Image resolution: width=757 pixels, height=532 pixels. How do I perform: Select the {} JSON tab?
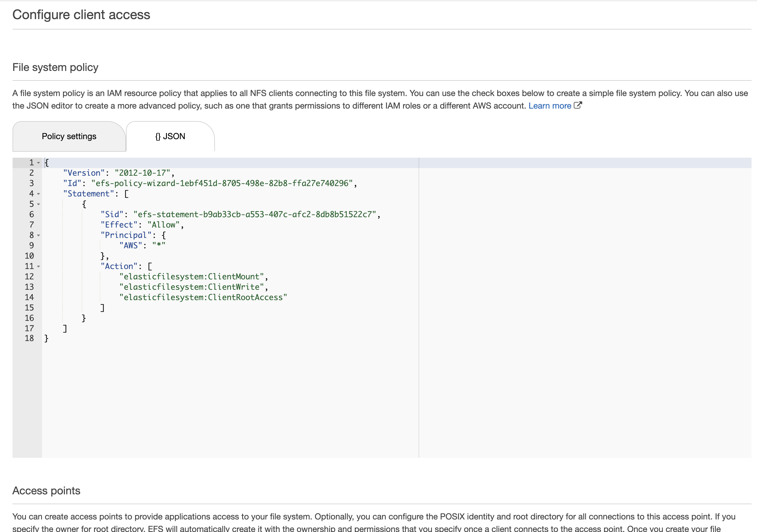(170, 136)
